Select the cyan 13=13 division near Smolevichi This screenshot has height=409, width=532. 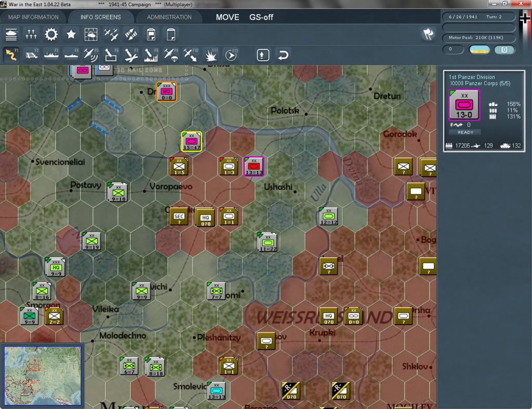[x=217, y=391]
